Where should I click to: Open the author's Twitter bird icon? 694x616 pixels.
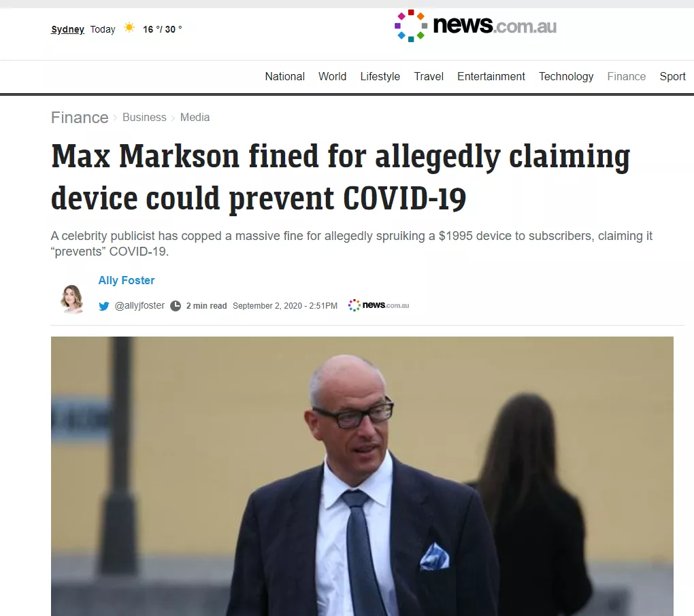(x=104, y=306)
